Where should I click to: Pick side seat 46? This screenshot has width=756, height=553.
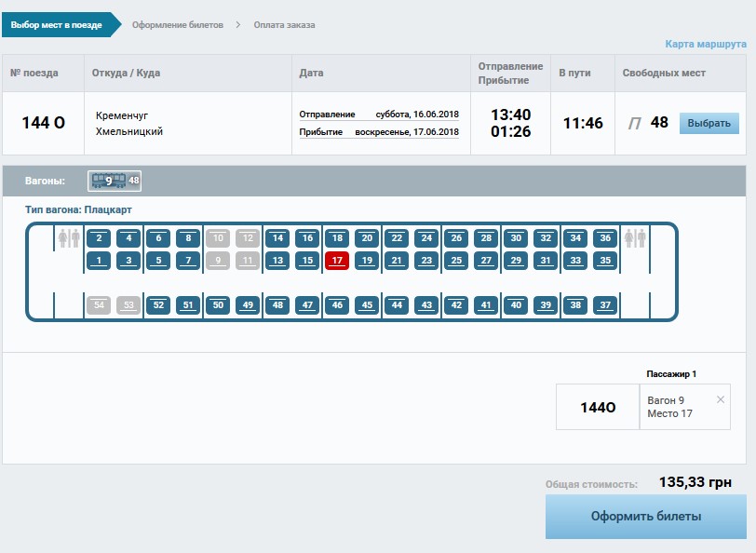pos(337,305)
